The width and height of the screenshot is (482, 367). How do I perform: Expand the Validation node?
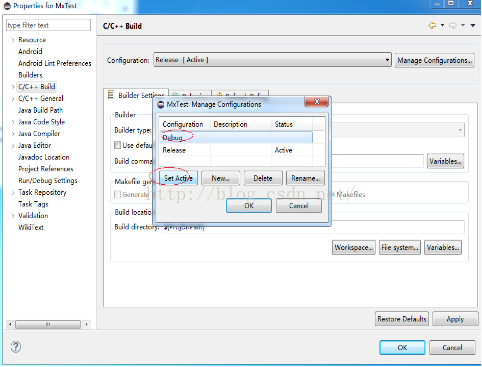[13, 216]
